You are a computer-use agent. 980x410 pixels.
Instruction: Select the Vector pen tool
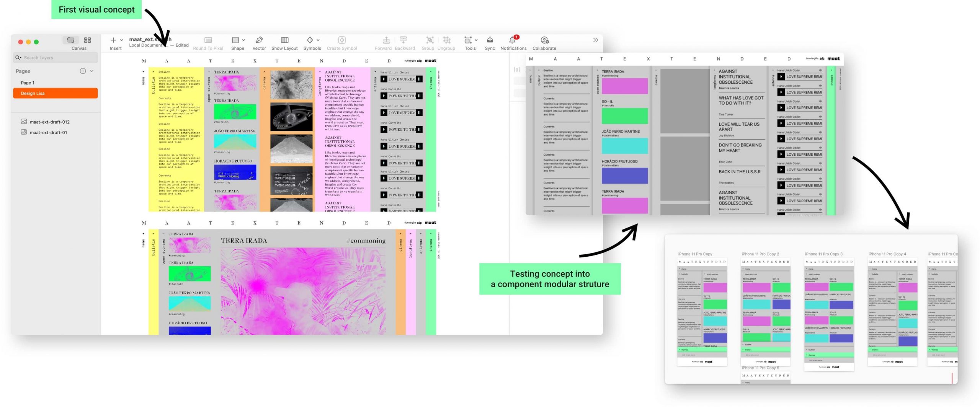coord(259,40)
